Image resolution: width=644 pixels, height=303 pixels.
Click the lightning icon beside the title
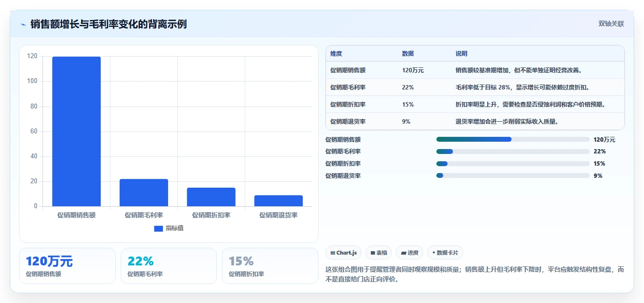[23, 24]
